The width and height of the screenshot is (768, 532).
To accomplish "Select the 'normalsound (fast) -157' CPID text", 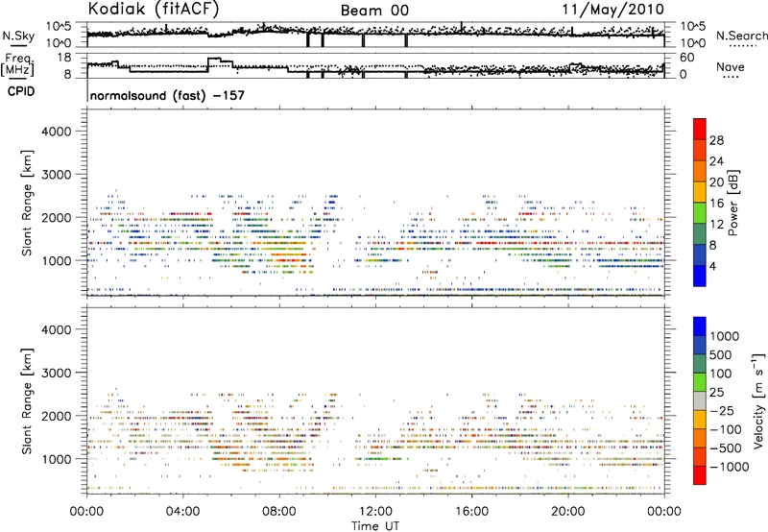I will [x=167, y=95].
